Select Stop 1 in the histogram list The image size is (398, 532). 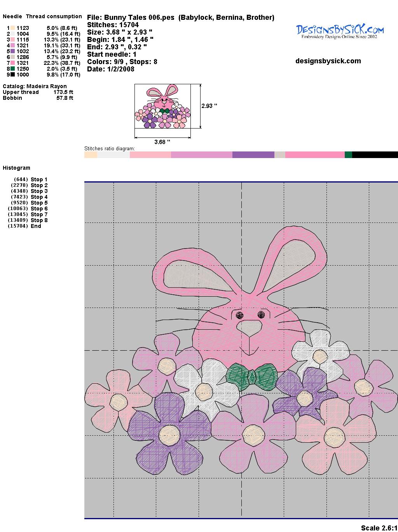click(x=39, y=179)
